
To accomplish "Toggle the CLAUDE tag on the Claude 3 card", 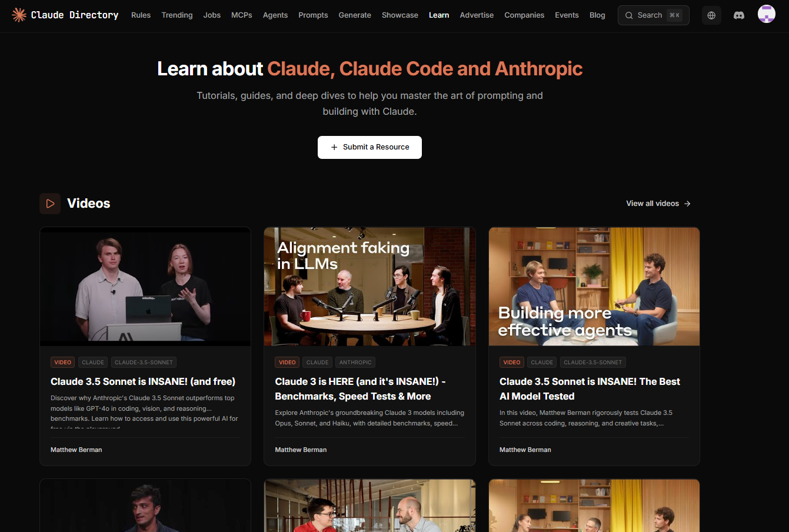I will pos(317,362).
